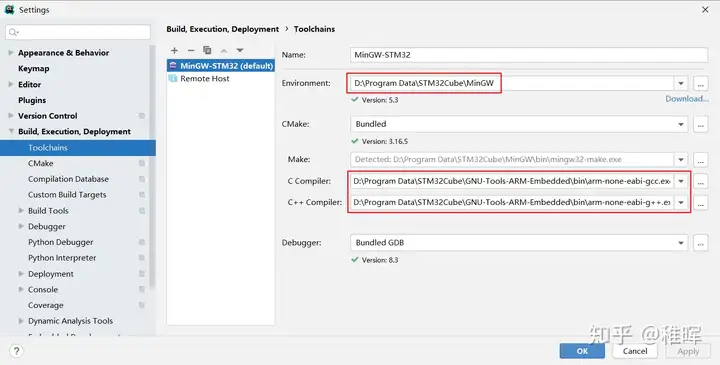720x365 pixels.
Task: Add a new toolchain with plus icon
Action: 174,50
